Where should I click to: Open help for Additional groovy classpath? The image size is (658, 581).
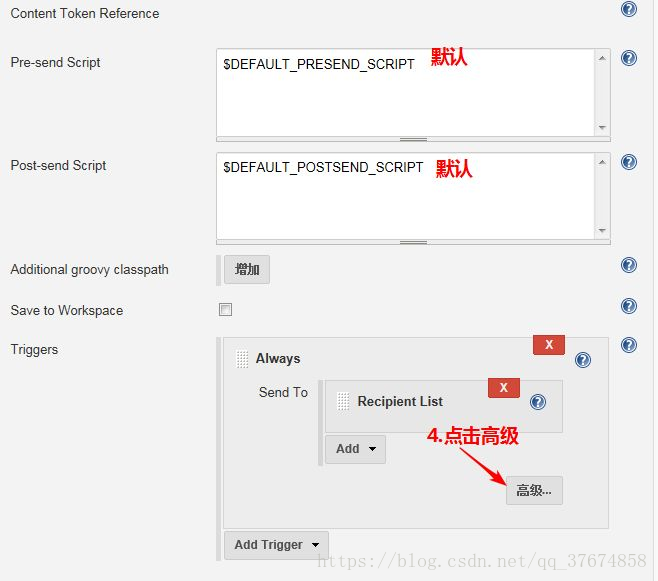click(x=629, y=265)
